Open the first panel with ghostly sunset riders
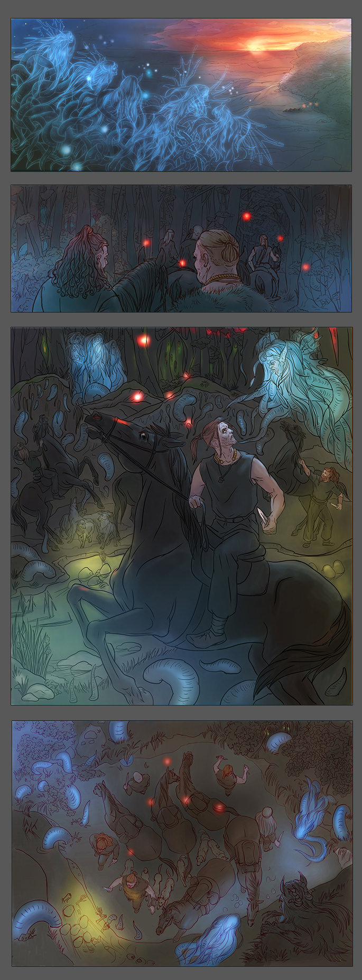362x980 pixels. point(181,95)
